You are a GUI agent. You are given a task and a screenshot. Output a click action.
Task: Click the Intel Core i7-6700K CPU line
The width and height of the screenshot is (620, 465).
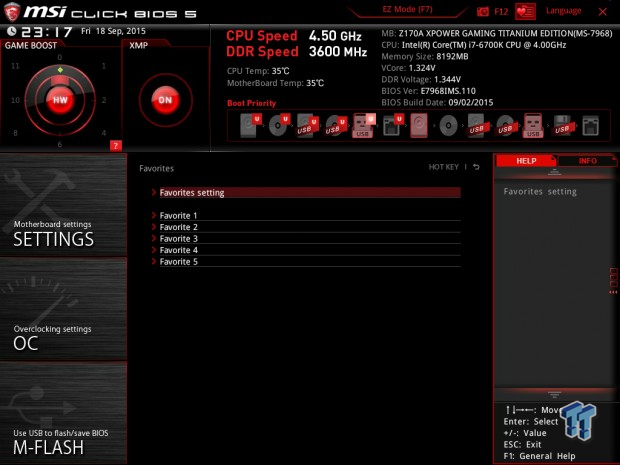point(474,45)
